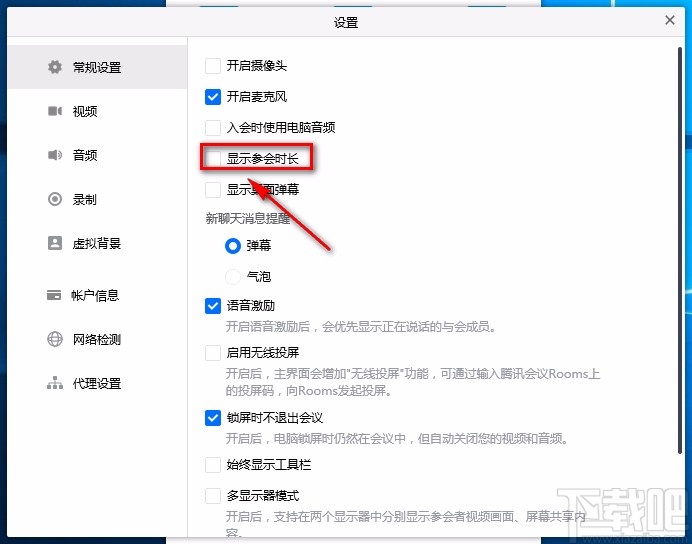Go to the 帐户信息 tab

coord(97,295)
